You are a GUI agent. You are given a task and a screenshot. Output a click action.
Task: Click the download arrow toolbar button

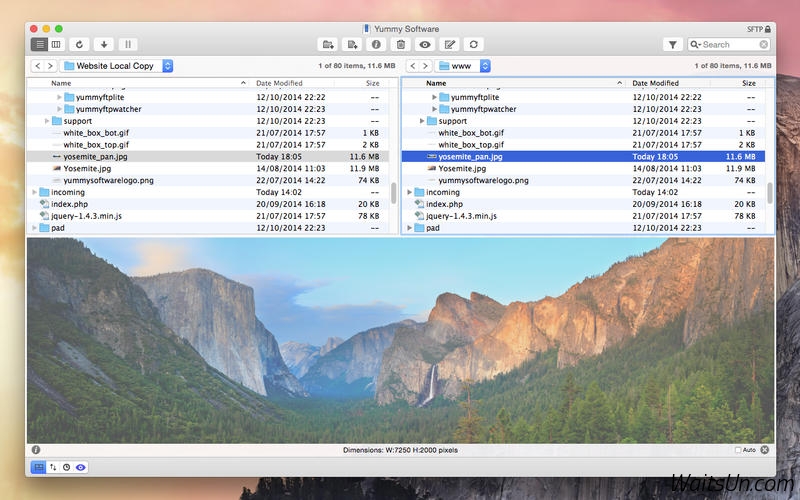click(x=104, y=44)
